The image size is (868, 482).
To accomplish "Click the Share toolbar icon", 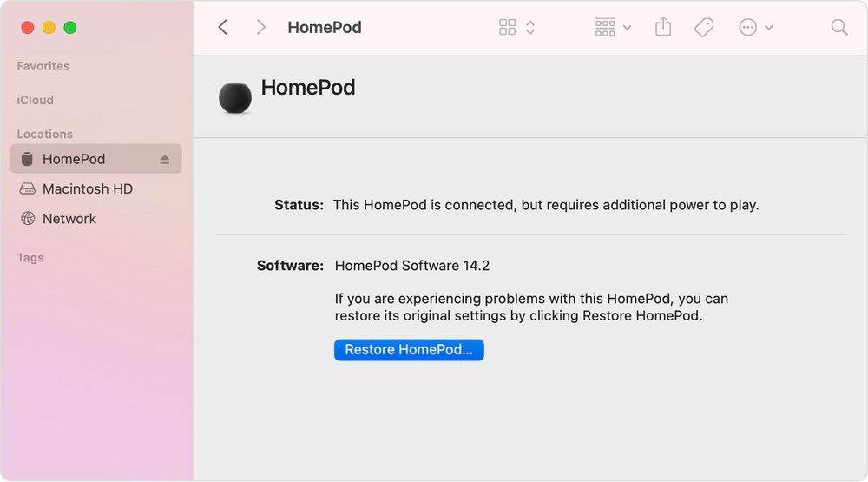I will pos(663,28).
